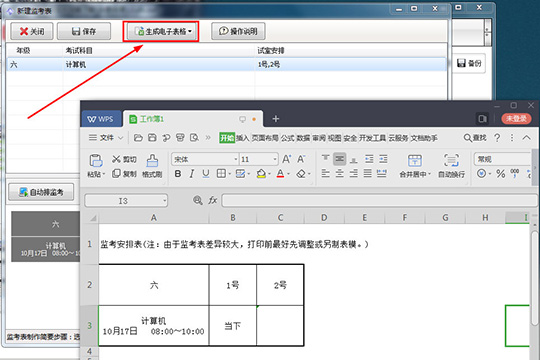This screenshot has width=540, height=360.
Task: Select the 六 计算机 row in the list
Action: [x=226, y=64]
